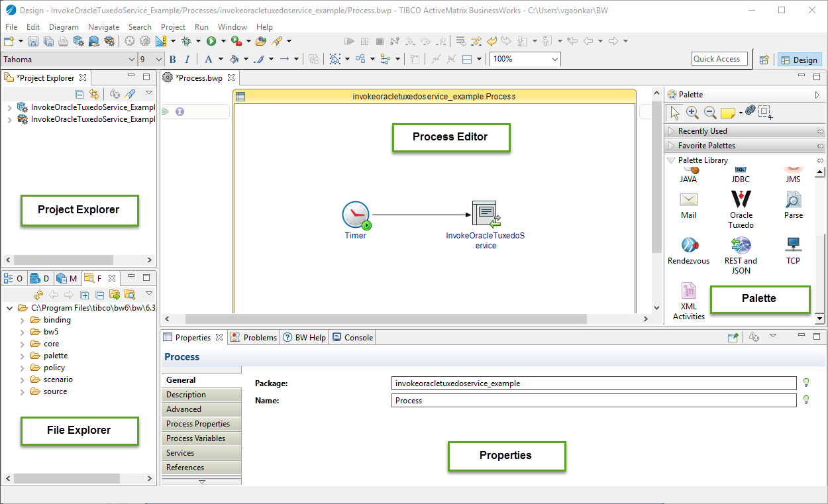Expand the Recently Used palette section
Viewport: 828px width, 504px height.
click(x=702, y=131)
